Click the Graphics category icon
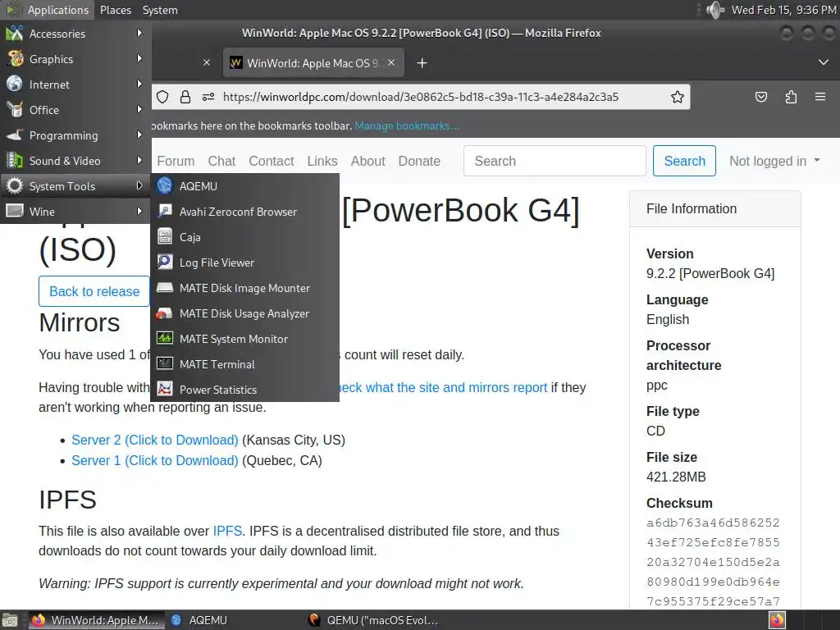The height and width of the screenshot is (630, 840). tap(15, 58)
